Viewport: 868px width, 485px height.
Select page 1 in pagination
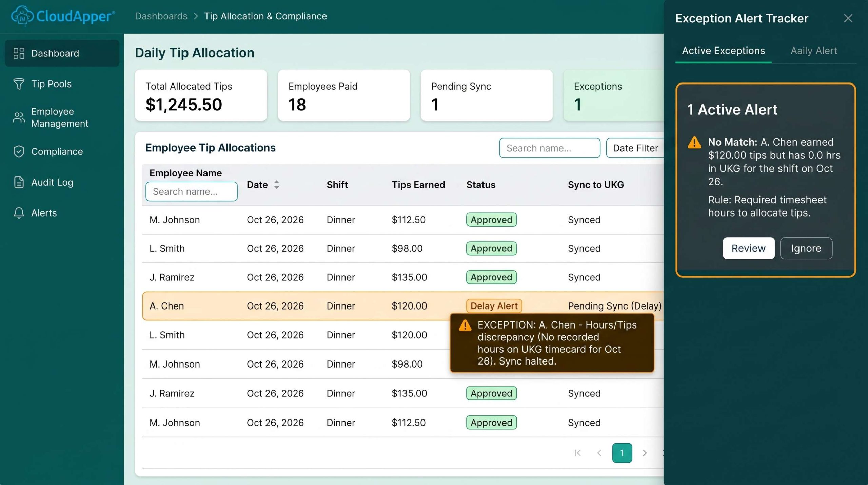pyautogui.click(x=622, y=453)
